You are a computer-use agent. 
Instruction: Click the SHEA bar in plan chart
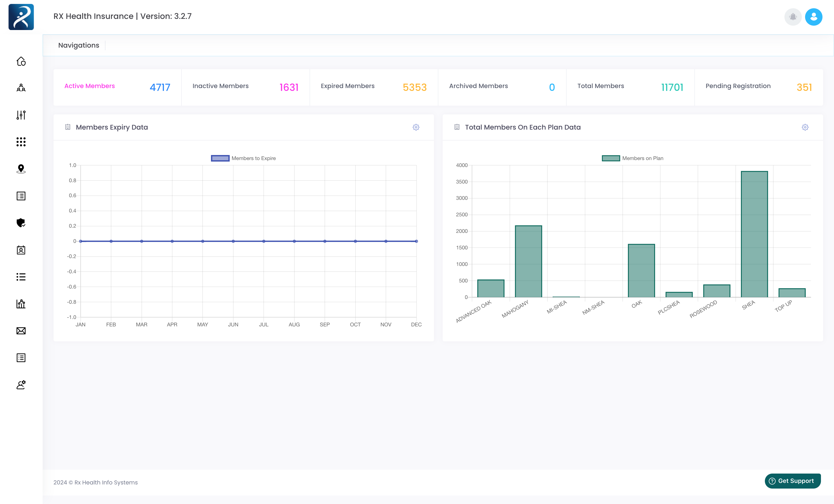pos(754,234)
